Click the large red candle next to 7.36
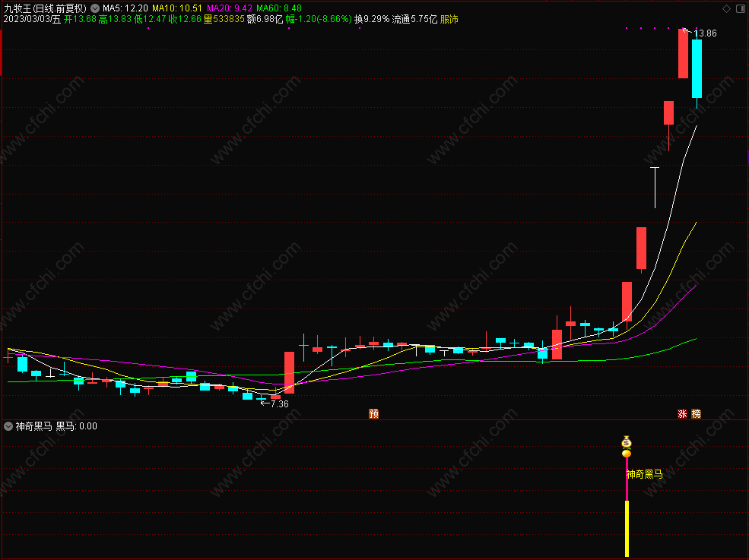Image resolution: width=749 pixels, height=560 pixels. click(x=290, y=372)
